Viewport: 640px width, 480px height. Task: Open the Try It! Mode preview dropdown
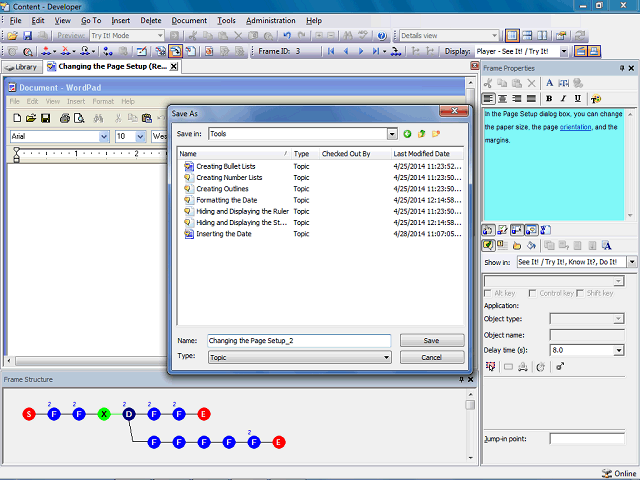click(x=160, y=36)
